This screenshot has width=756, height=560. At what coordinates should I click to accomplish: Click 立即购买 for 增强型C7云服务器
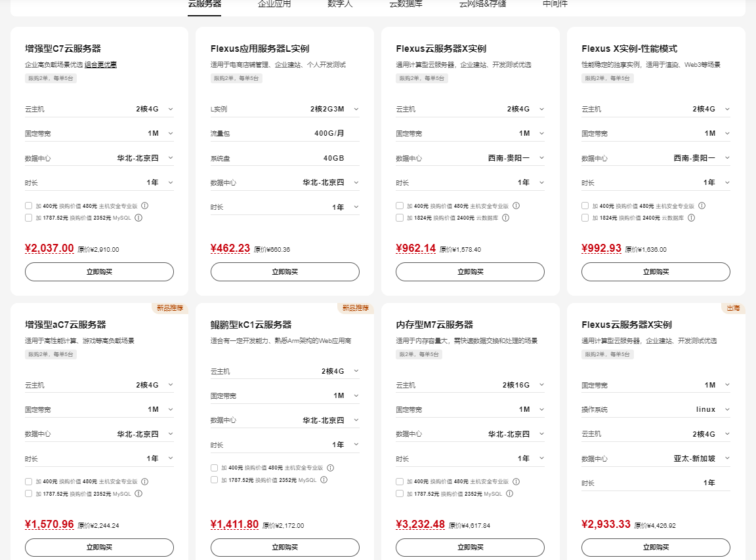99,272
